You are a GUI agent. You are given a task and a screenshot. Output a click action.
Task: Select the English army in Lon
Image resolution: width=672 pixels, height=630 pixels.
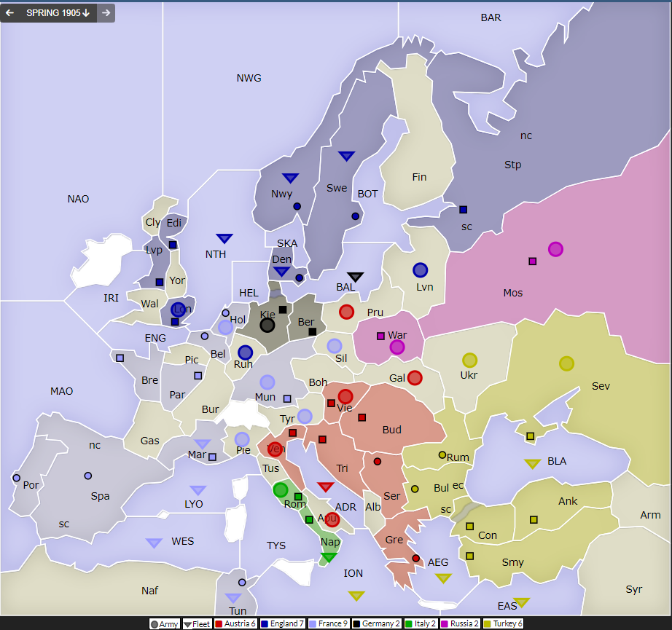point(179,310)
